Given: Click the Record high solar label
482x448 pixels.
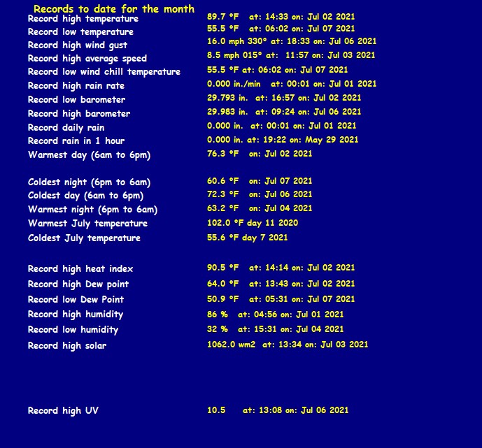Looking at the screenshot, I should (67, 346).
